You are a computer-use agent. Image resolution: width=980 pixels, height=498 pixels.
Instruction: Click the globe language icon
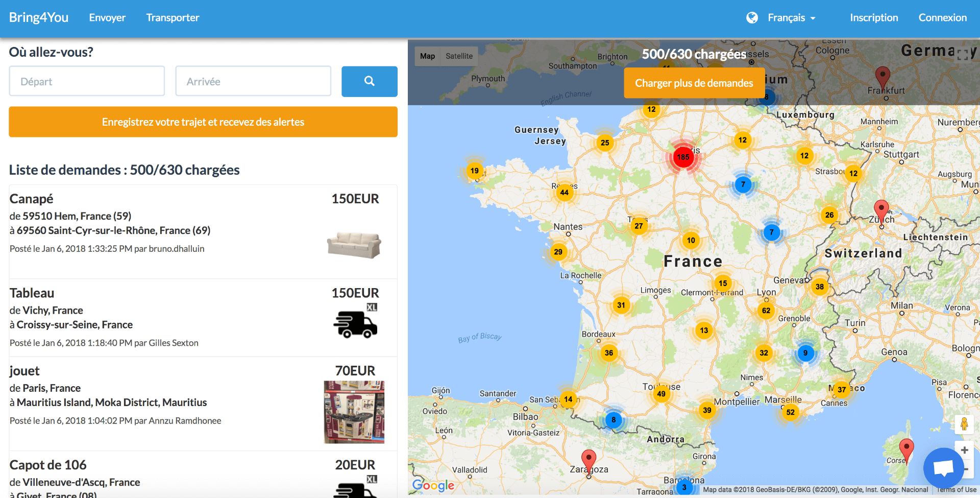[x=752, y=18]
